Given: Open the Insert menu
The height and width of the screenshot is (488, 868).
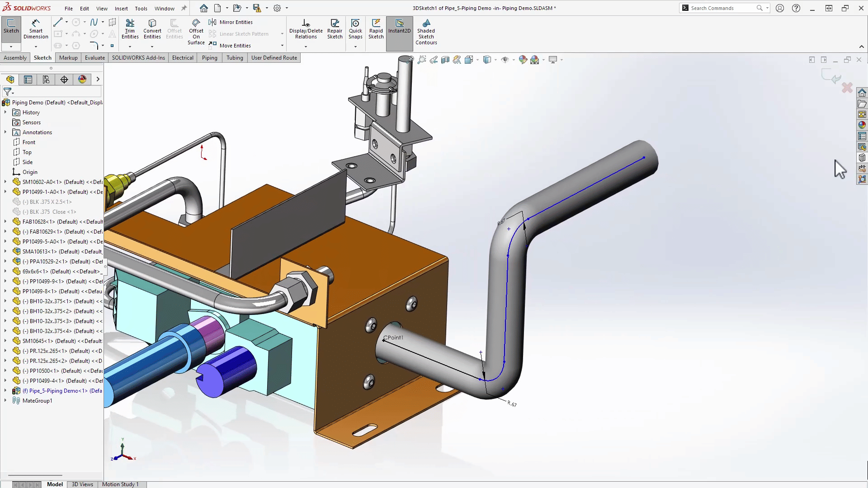Looking at the screenshot, I should tap(121, 8).
